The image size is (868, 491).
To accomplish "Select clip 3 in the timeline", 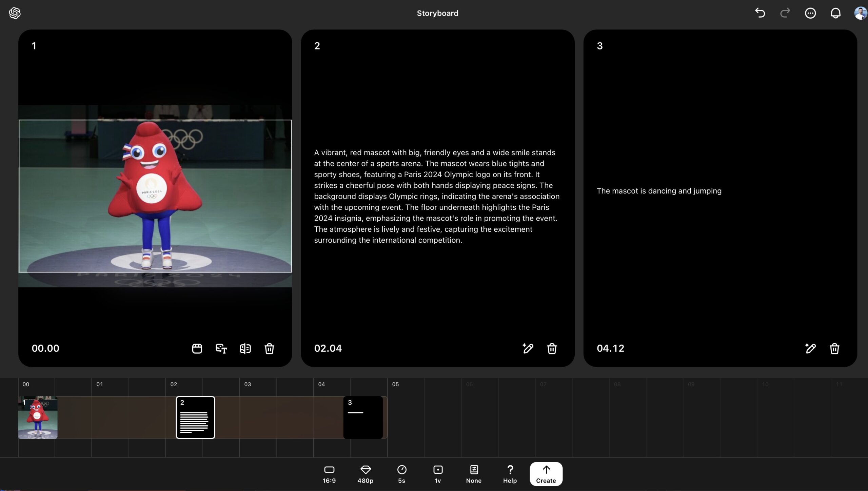I will coord(363,417).
